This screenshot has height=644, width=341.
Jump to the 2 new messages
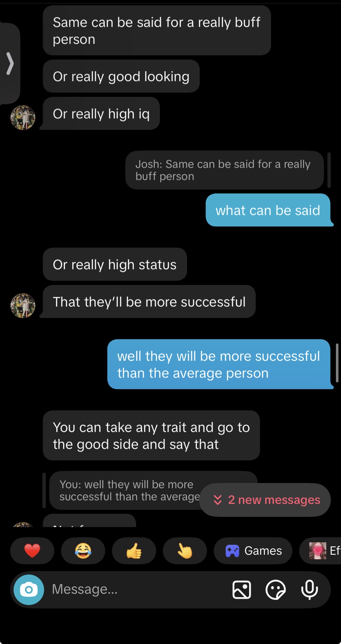coord(265,500)
